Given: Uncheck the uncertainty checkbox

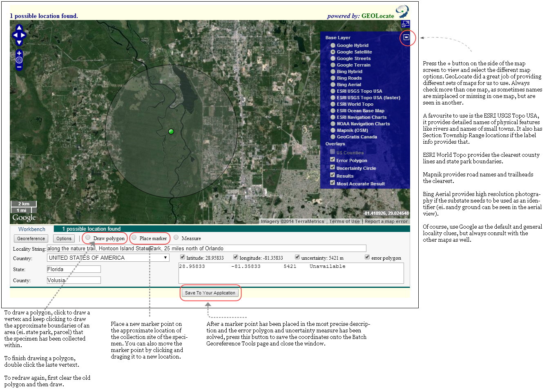Looking at the screenshot, I should [x=297, y=257].
